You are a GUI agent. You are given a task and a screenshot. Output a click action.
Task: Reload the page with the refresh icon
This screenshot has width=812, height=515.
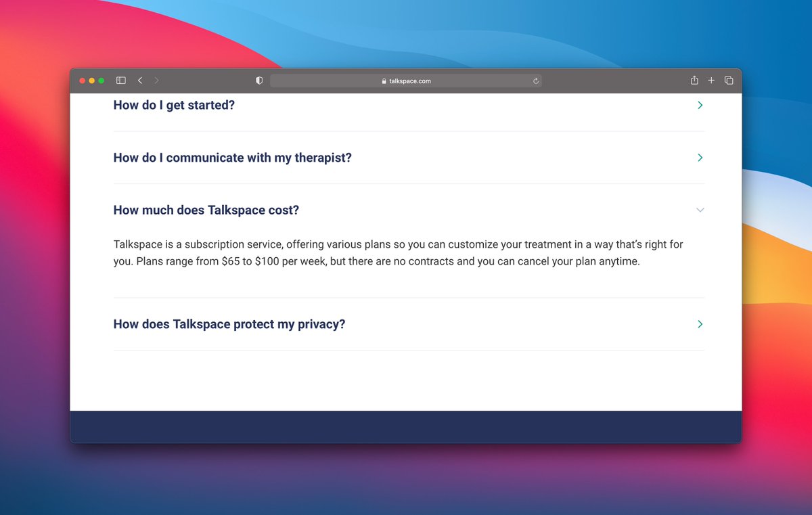(x=536, y=81)
